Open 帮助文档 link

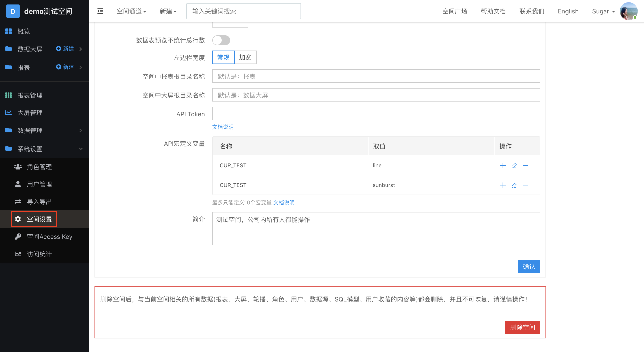tap(493, 11)
